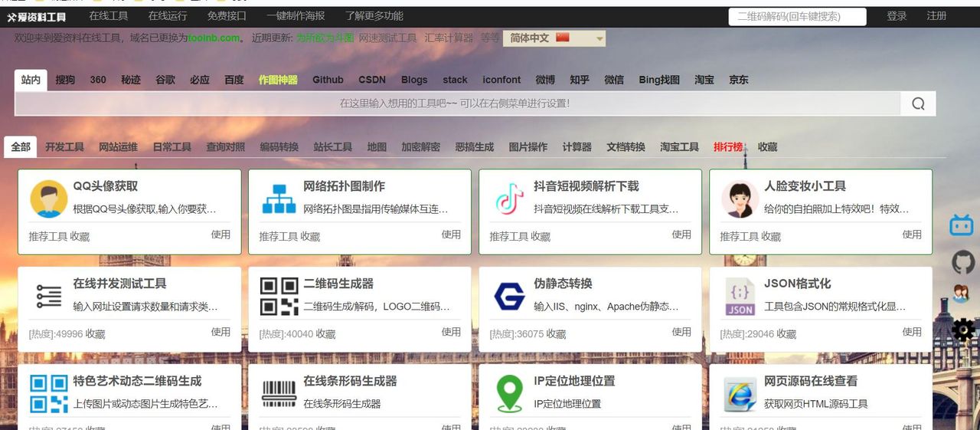Open the 网速测试工具 update link
Image resolution: width=980 pixels, height=430 pixels.
(x=388, y=38)
